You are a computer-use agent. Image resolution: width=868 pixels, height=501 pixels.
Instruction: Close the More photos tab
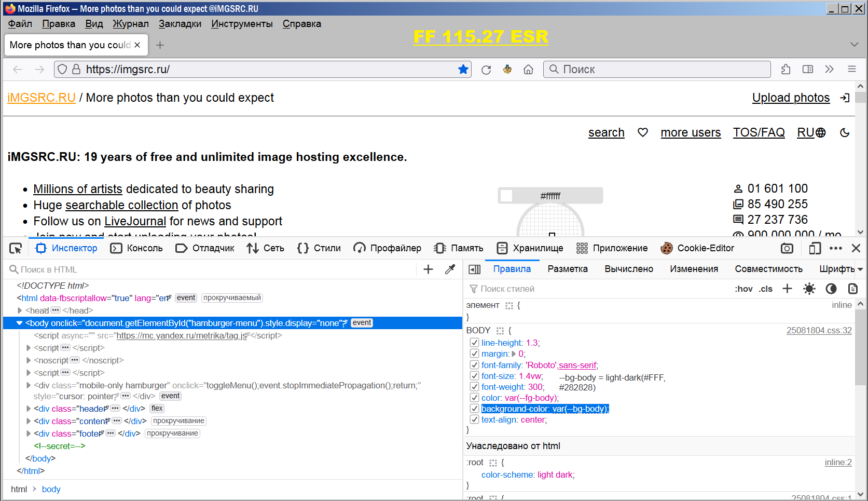137,45
